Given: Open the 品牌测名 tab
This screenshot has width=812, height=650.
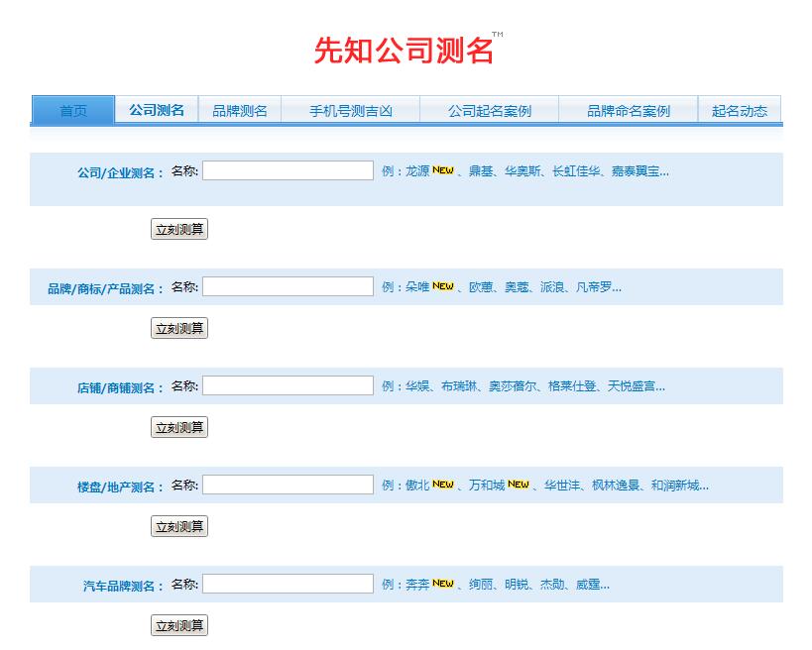Looking at the screenshot, I should click(x=240, y=110).
